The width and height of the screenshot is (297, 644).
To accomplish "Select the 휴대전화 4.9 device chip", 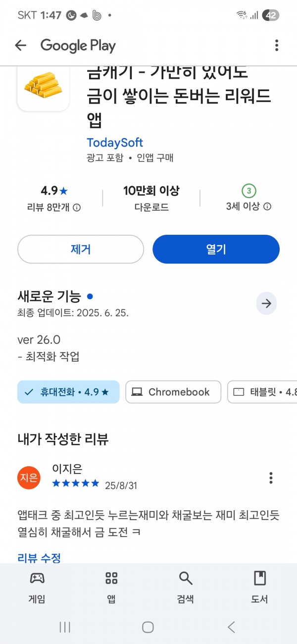I will [68, 392].
